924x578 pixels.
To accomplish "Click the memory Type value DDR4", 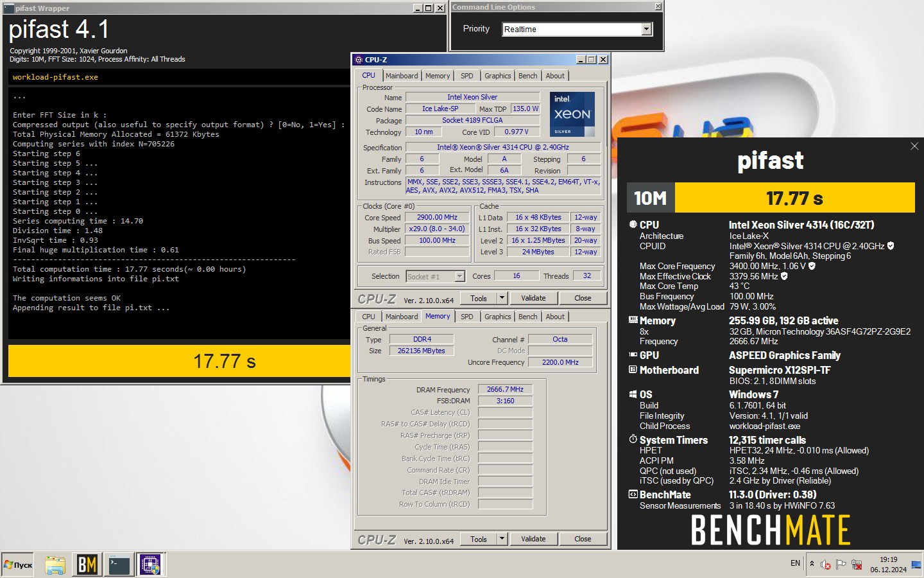I will [x=422, y=339].
